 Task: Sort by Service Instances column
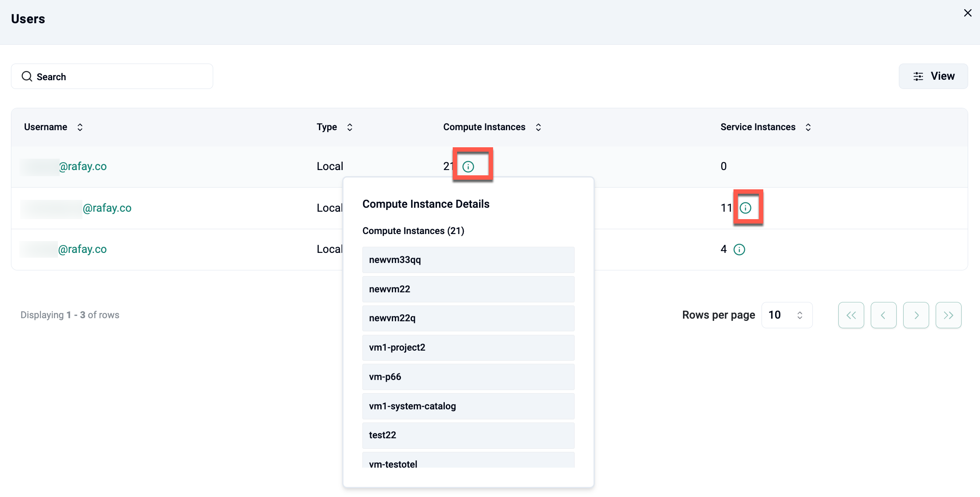[x=808, y=127]
